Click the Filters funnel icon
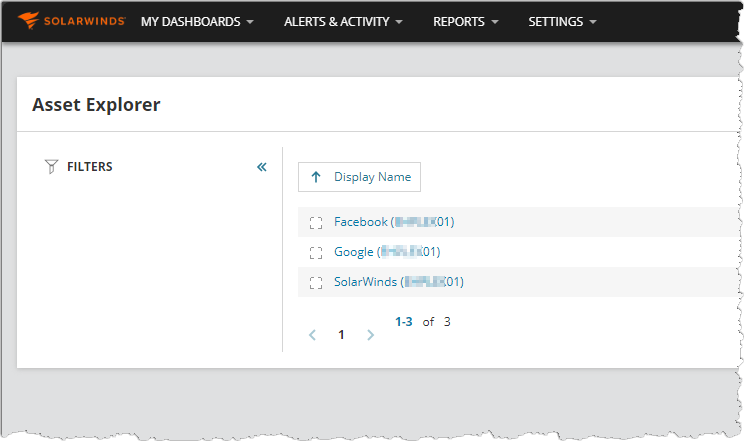This screenshot has height=442, width=745. 51,166
